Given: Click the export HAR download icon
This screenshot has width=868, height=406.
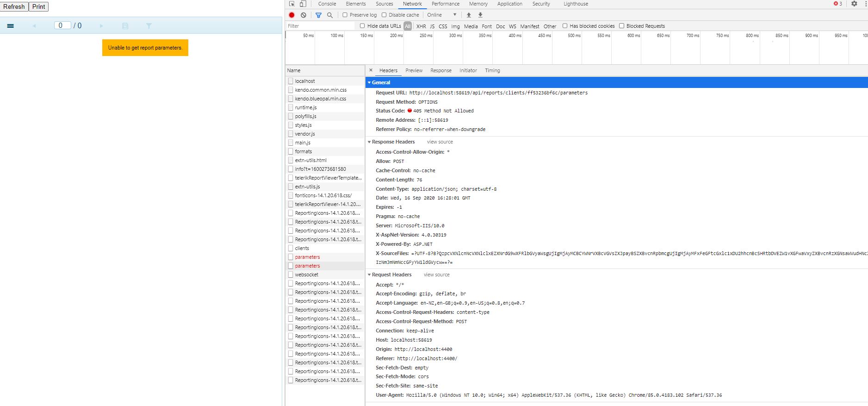Looking at the screenshot, I should point(480,15).
